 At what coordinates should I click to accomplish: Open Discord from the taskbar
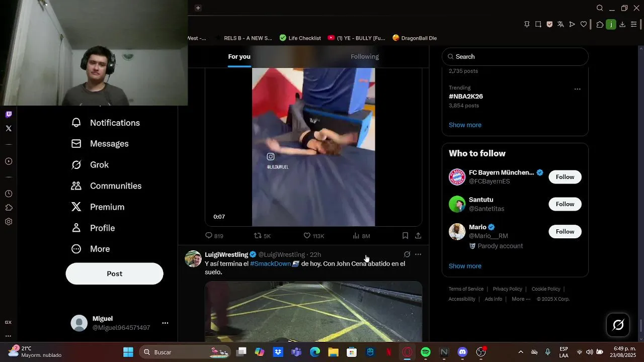coord(462,352)
